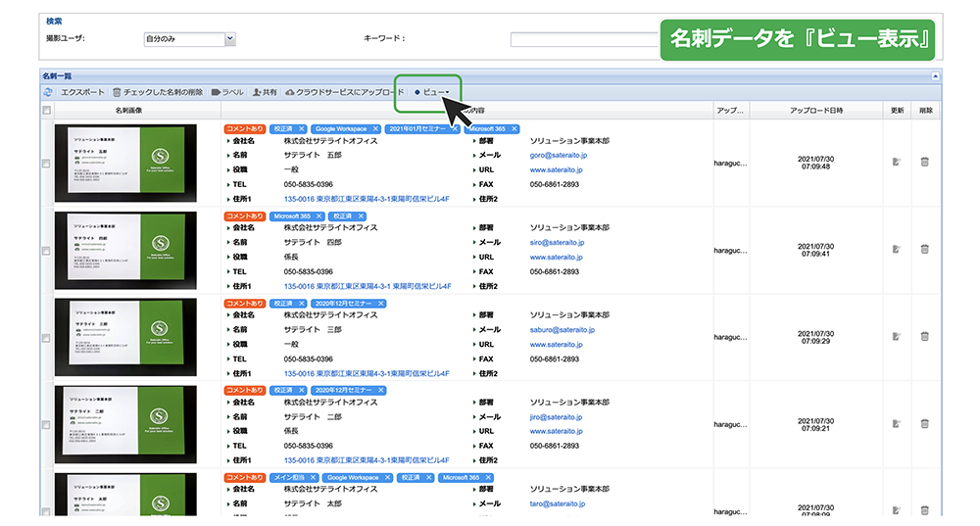This screenshot has width=980, height=526.
Task: Click the コメントあり badge on the 三郎 card
Action: click(x=244, y=304)
